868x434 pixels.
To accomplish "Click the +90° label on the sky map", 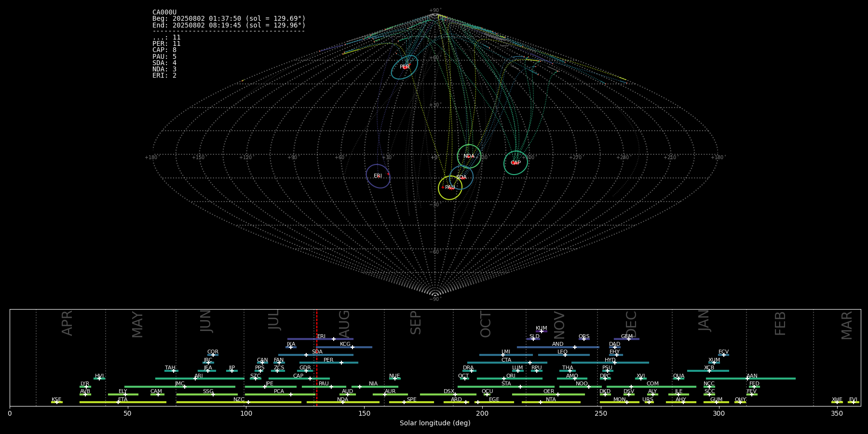I will 435,11.
